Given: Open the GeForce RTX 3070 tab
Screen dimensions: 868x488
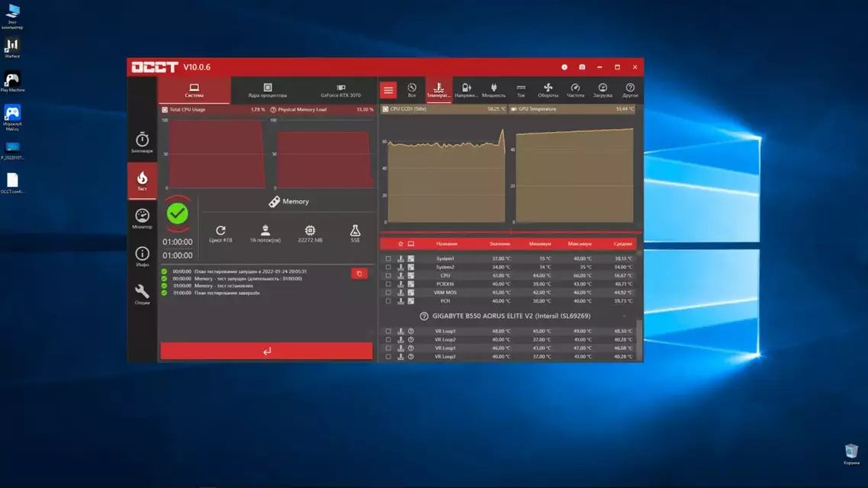Looking at the screenshot, I should (x=340, y=90).
